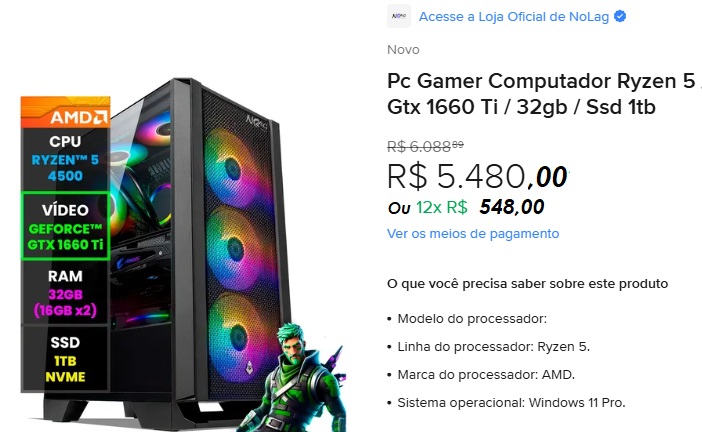Click the crossed-out R$ 6.088 original price
702x432 pixels.
pyautogui.click(x=425, y=146)
